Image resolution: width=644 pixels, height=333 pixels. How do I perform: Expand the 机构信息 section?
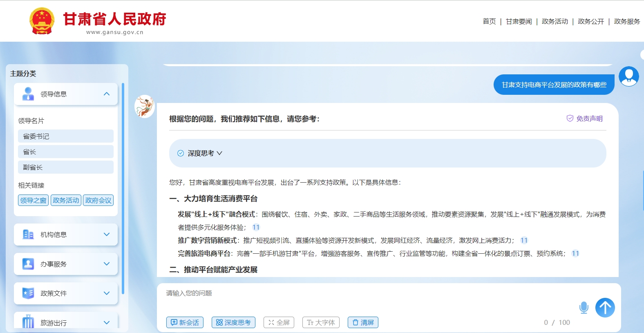107,235
